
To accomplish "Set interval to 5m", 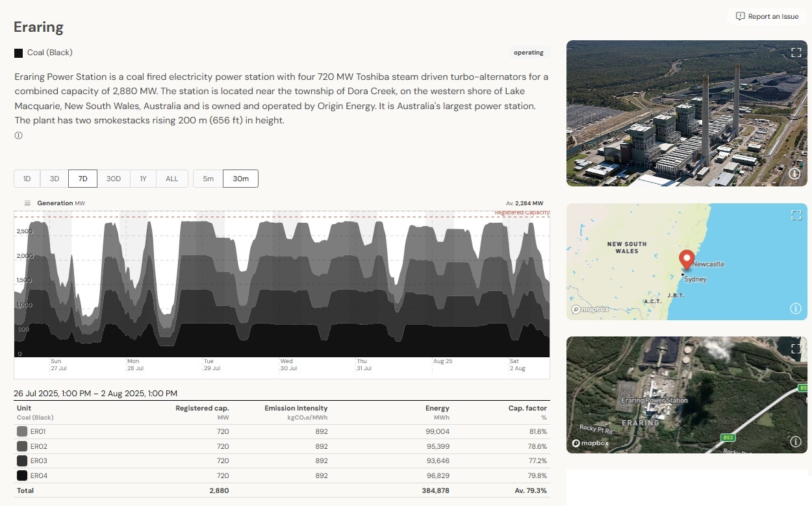I will [x=208, y=179].
